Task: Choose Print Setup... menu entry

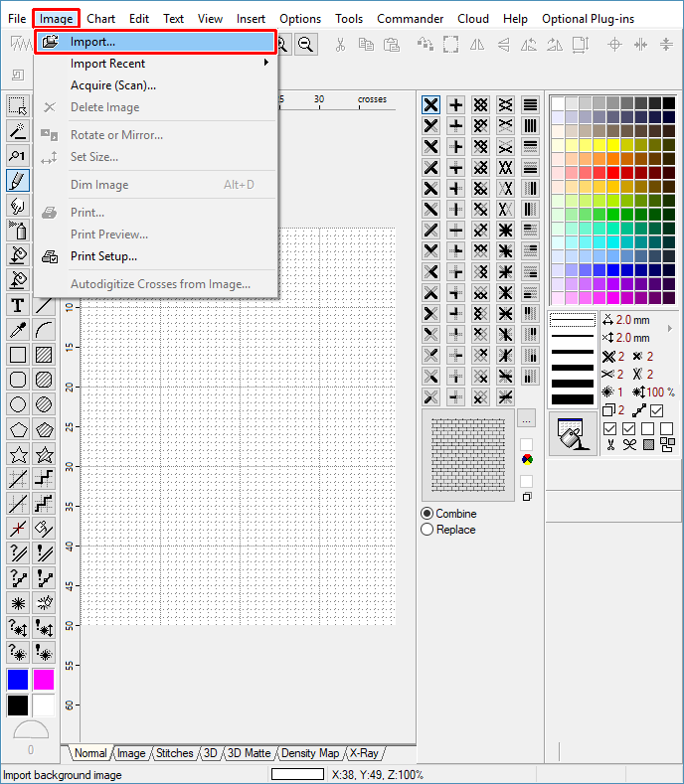Action: 155,256
